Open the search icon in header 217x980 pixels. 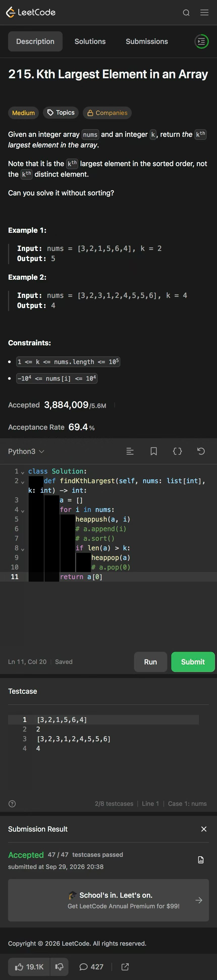tap(186, 13)
